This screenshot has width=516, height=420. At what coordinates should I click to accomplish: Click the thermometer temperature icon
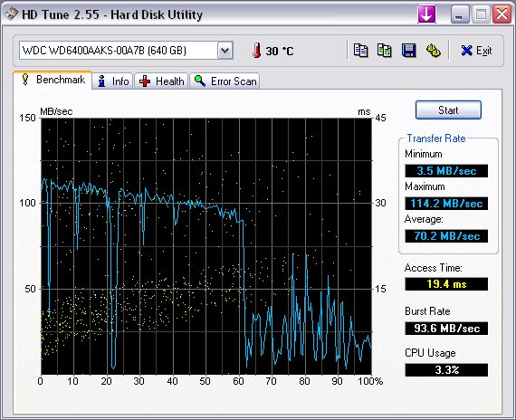pyautogui.click(x=257, y=51)
